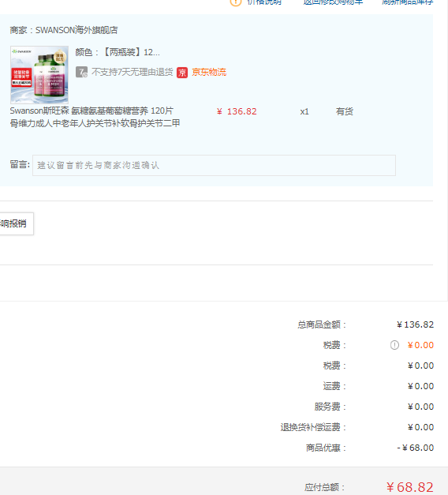Go back via 返回修改购物车 link
448x495 pixels.
(333, 2)
